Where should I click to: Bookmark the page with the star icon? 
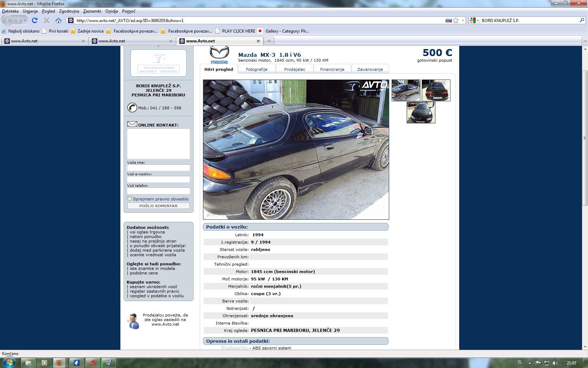point(456,20)
